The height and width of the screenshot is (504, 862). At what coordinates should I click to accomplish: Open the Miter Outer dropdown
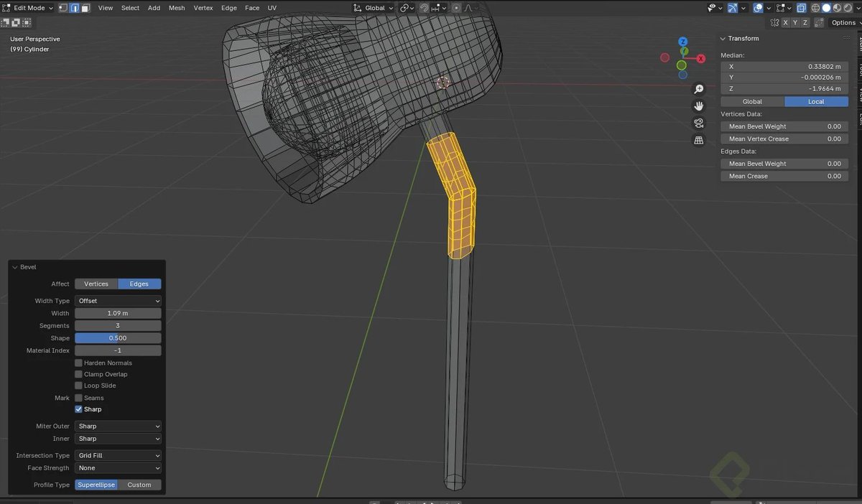(117, 426)
